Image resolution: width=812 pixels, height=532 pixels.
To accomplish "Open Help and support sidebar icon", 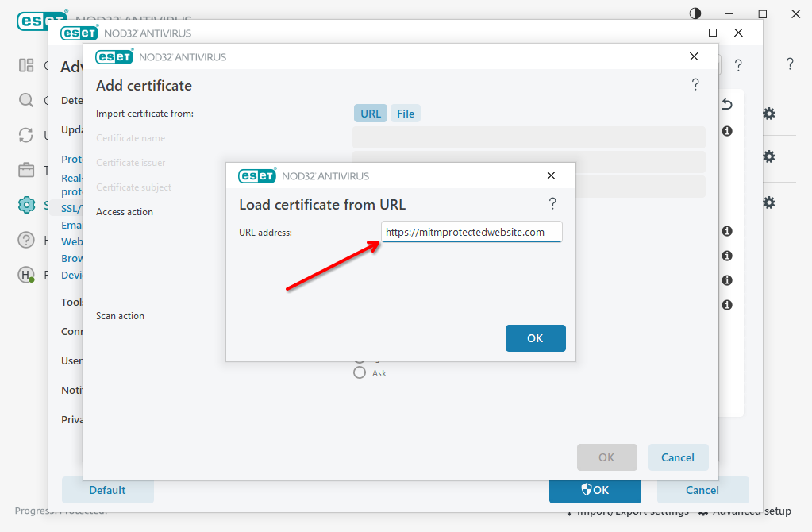I will (x=26, y=240).
